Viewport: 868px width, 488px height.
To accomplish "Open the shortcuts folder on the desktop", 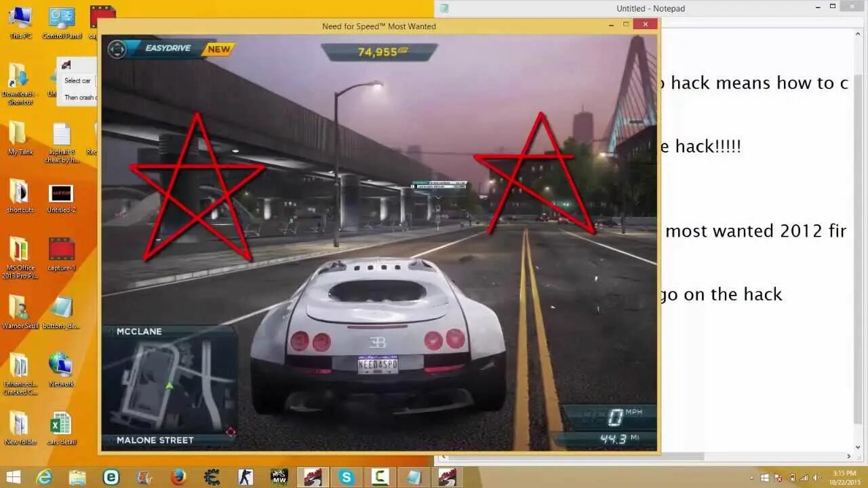I will pyautogui.click(x=20, y=196).
